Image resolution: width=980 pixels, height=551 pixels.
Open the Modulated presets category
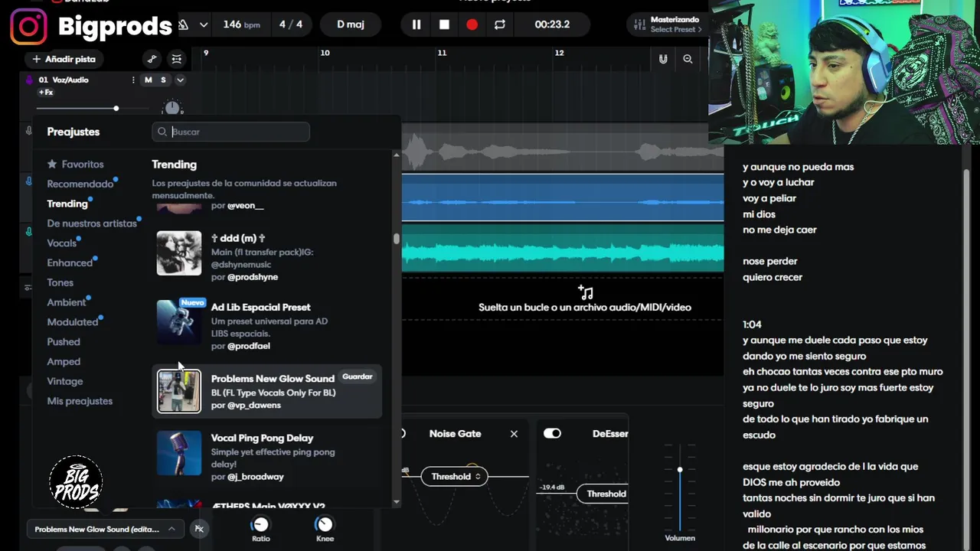tap(73, 322)
